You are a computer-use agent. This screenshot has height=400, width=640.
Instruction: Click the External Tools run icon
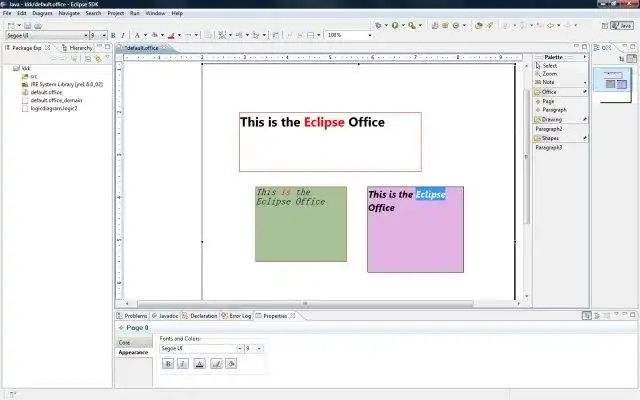412,25
